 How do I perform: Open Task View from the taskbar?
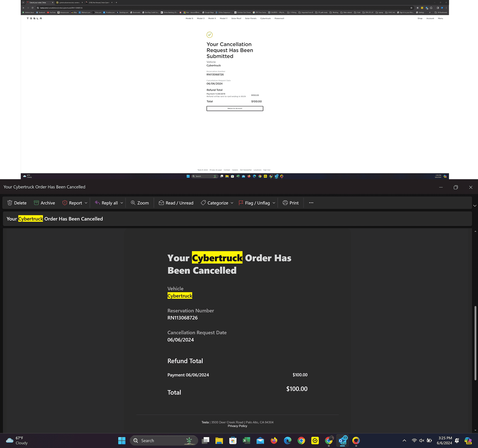tap(206, 441)
